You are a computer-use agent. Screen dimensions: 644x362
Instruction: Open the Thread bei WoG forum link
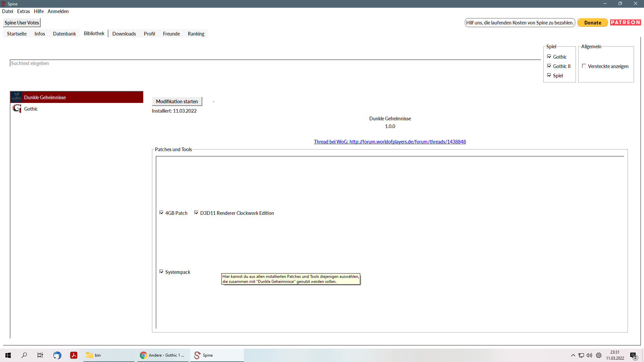(x=390, y=142)
